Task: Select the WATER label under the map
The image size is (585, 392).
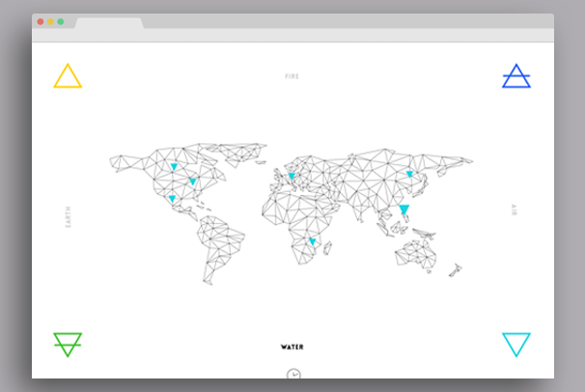Action: pos(292,347)
